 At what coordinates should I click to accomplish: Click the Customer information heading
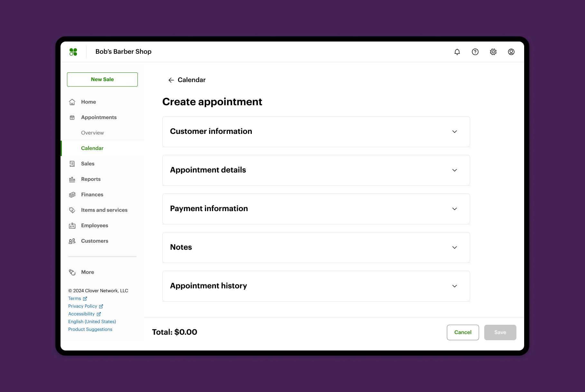(211, 131)
